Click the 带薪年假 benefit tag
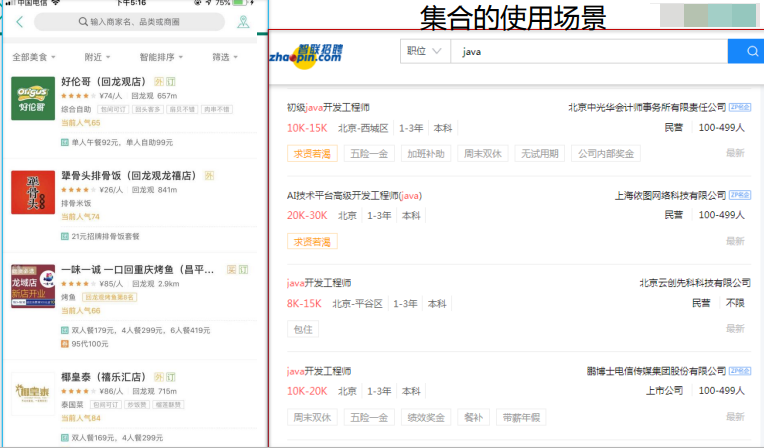This screenshot has width=764, height=448. point(521,417)
